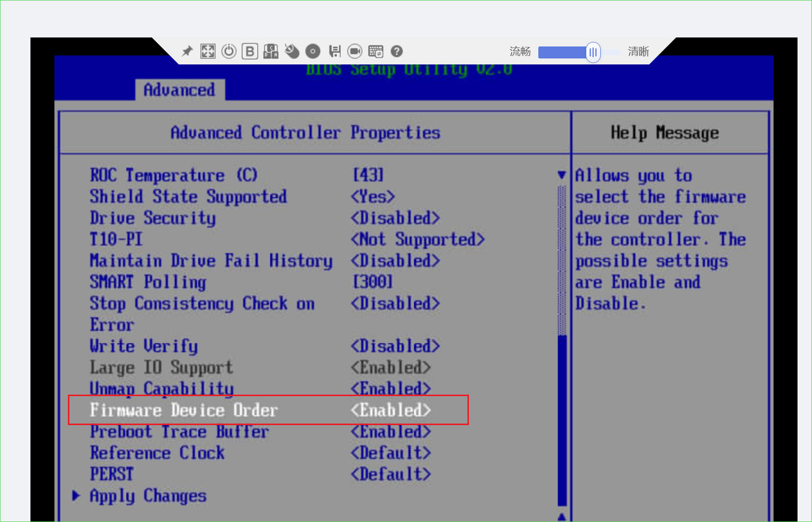Select the Reference Clock setting
The height and width of the screenshot is (522, 812).
pyautogui.click(x=157, y=453)
